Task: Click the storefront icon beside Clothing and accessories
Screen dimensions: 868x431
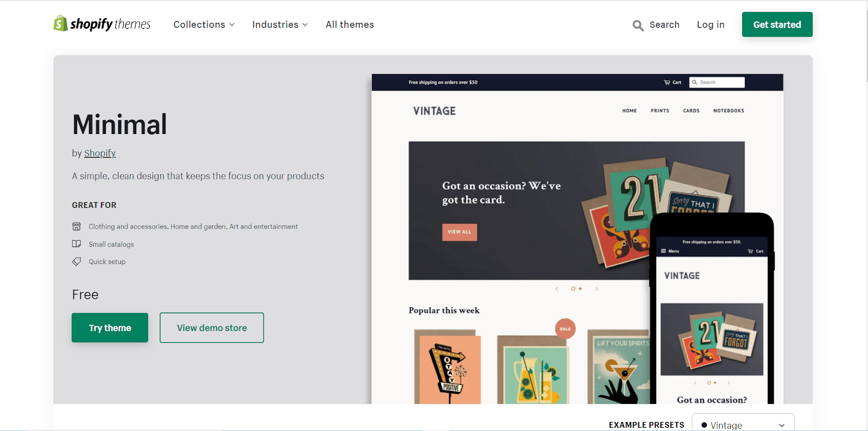Action: [x=76, y=226]
